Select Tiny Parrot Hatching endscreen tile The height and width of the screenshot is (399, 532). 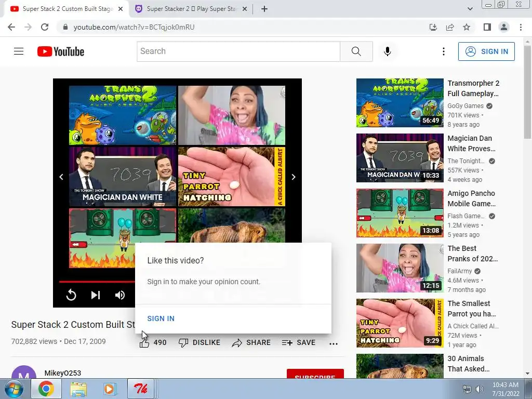pos(231,177)
